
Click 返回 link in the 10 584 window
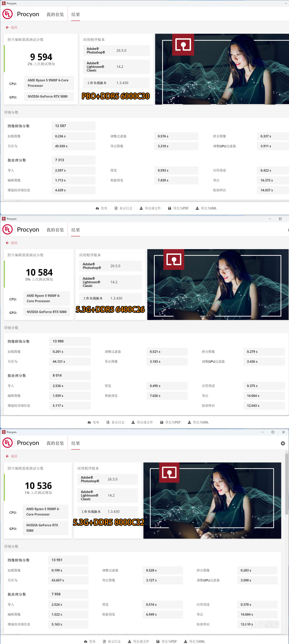pyautogui.click(x=14, y=243)
